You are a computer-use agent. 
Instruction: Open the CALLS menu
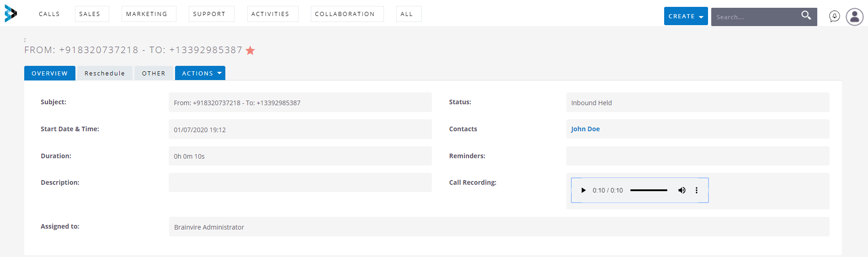(x=49, y=14)
